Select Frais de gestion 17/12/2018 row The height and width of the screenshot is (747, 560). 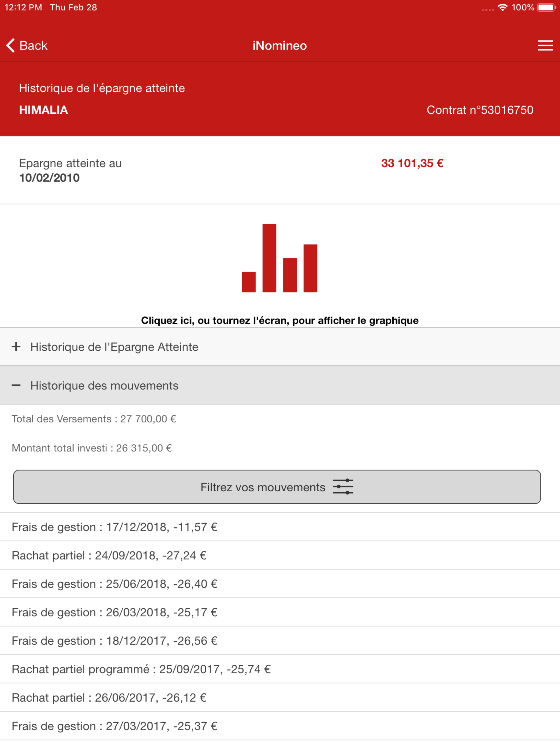[280, 527]
